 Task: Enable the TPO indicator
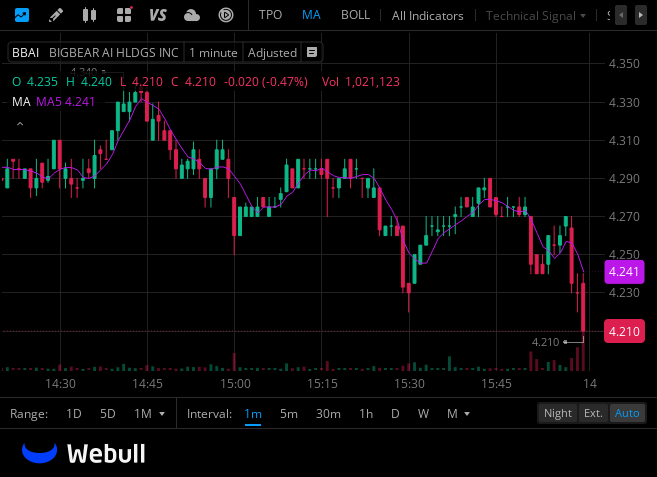pyautogui.click(x=270, y=15)
